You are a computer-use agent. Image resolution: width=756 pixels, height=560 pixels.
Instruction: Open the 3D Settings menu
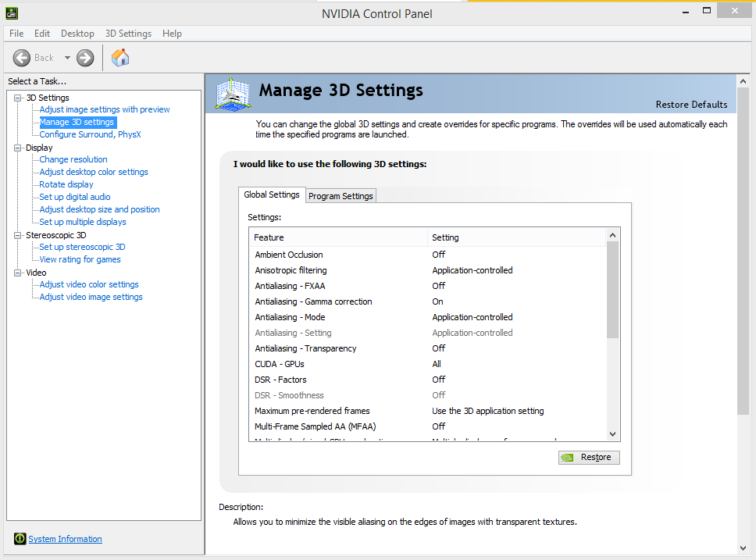[128, 34]
